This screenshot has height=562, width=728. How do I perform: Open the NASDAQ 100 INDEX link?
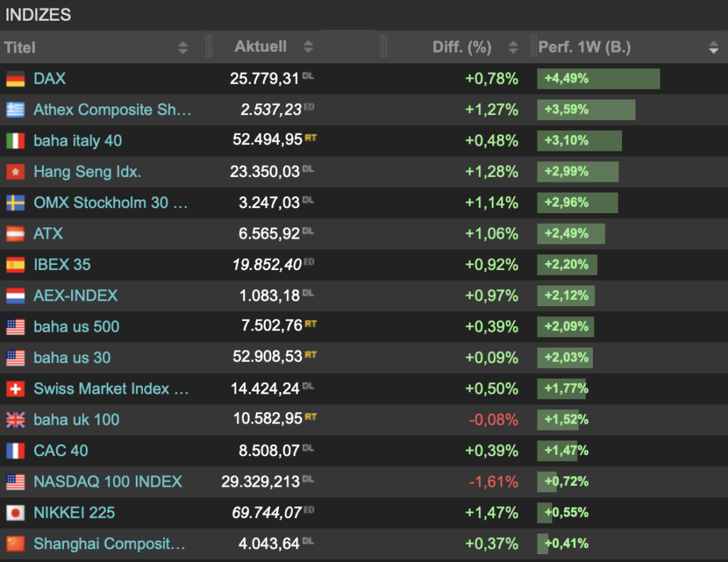pos(108,482)
